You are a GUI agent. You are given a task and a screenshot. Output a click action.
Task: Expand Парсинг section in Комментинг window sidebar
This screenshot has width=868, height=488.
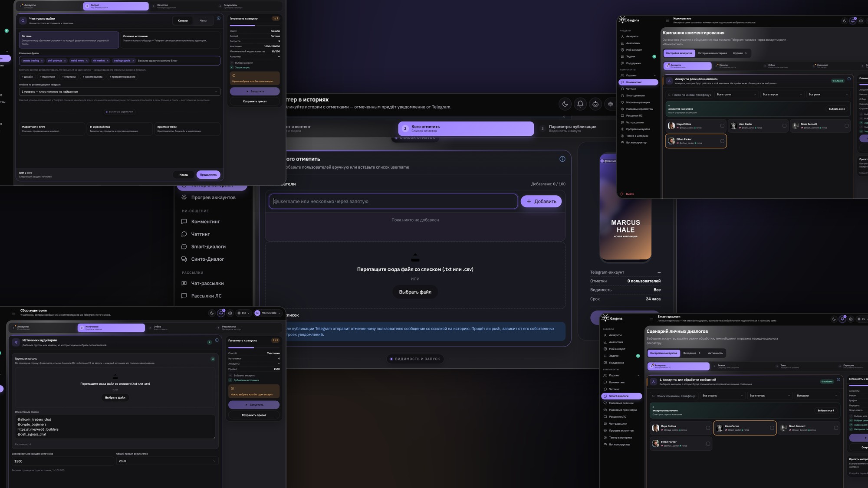pyautogui.click(x=638, y=75)
